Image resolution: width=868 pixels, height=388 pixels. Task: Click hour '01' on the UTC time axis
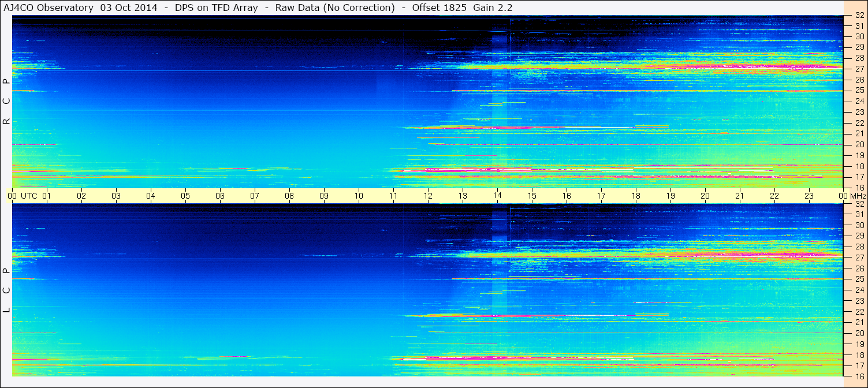click(47, 196)
